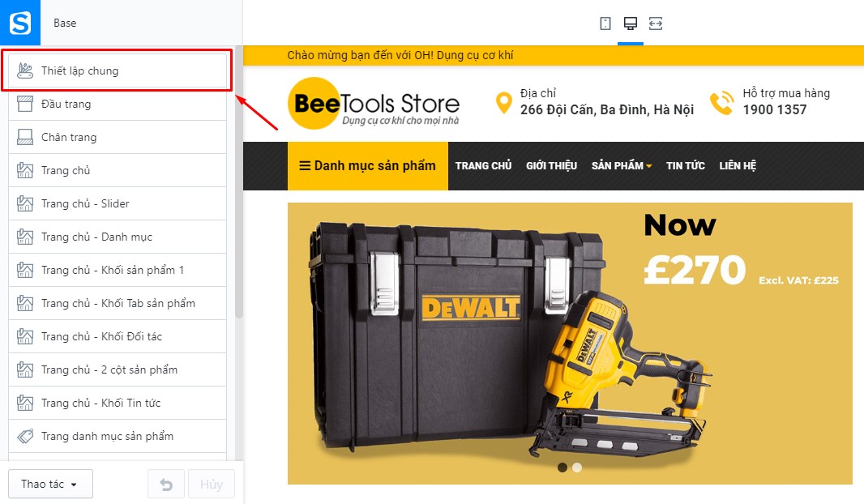This screenshot has width=864, height=504.
Task: Switch to fullscreen width preview icon
Action: tap(656, 23)
